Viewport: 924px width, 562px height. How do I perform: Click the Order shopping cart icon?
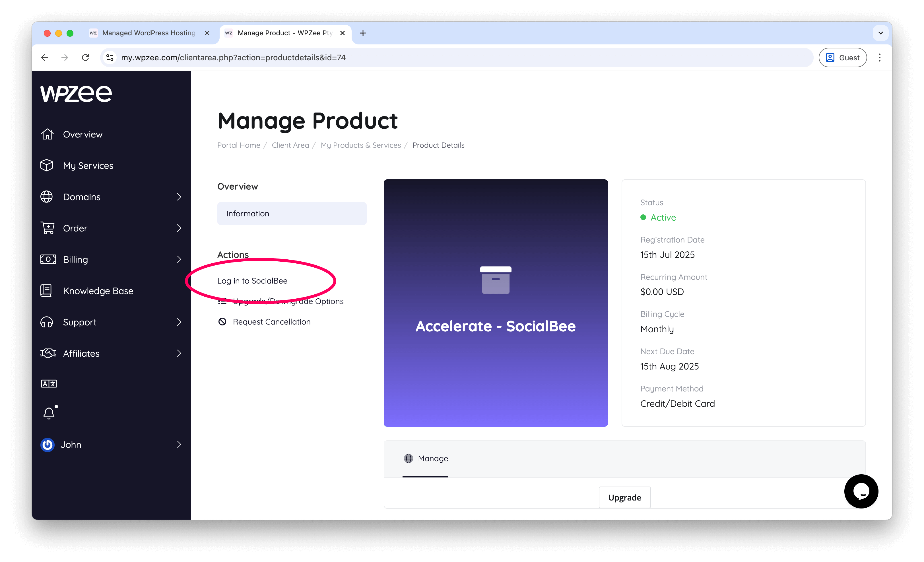48,228
